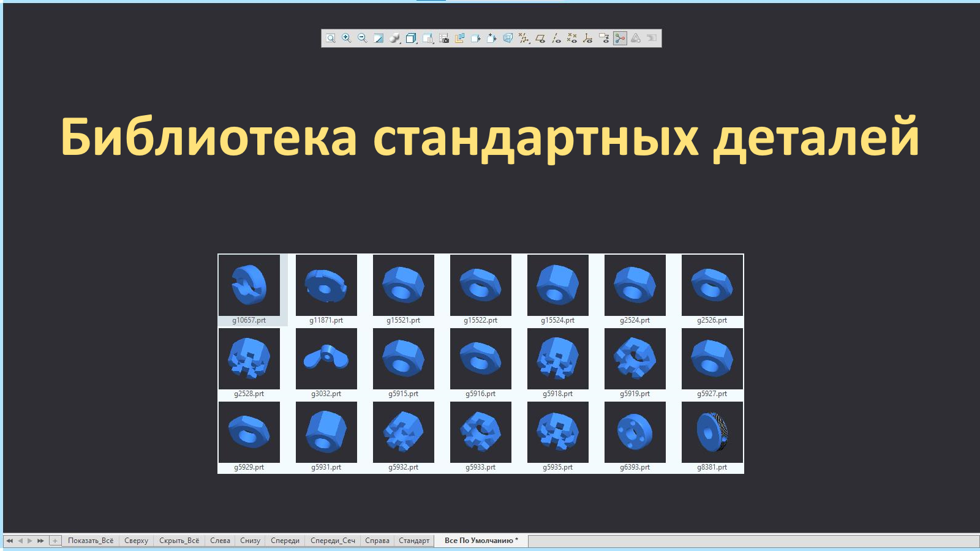Switch to the Сверху view tab
This screenshot has width=980, height=551.
click(136, 541)
